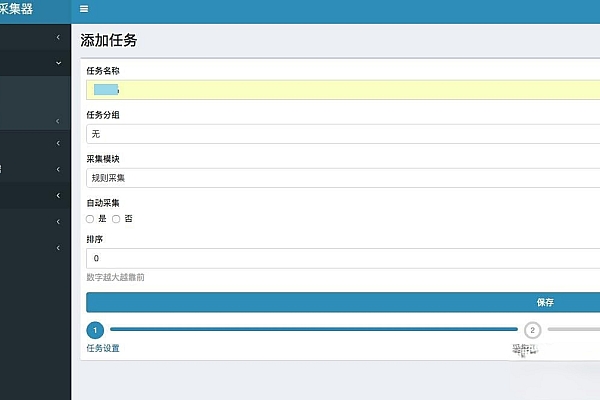
Task: Click the 任务设置 step label
Action: tap(103, 348)
